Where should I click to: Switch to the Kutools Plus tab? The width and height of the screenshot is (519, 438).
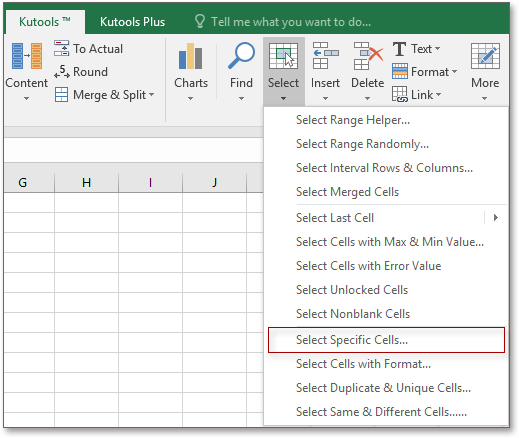(x=132, y=22)
